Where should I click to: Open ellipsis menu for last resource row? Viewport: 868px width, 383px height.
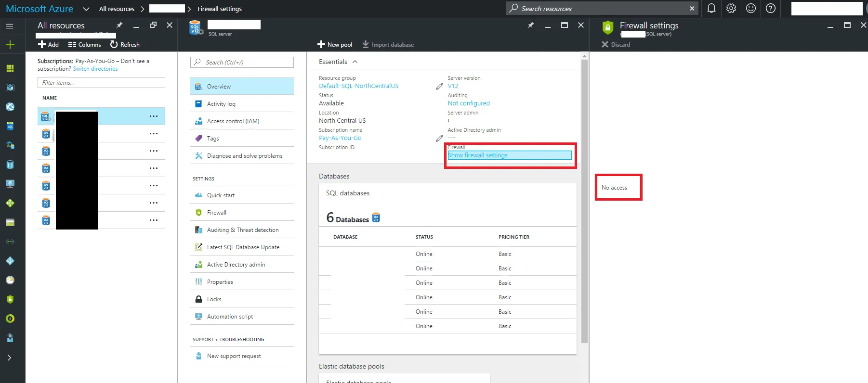click(154, 220)
